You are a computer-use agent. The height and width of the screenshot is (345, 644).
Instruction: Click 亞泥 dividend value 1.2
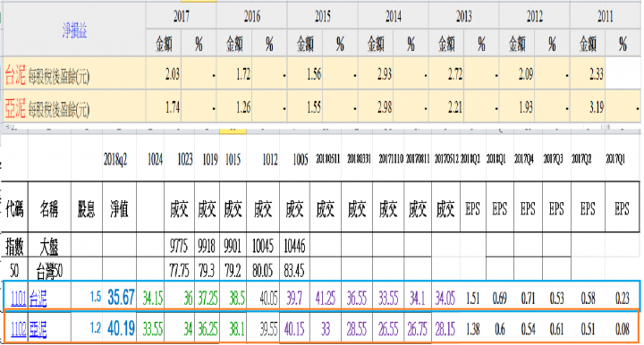point(96,328)
